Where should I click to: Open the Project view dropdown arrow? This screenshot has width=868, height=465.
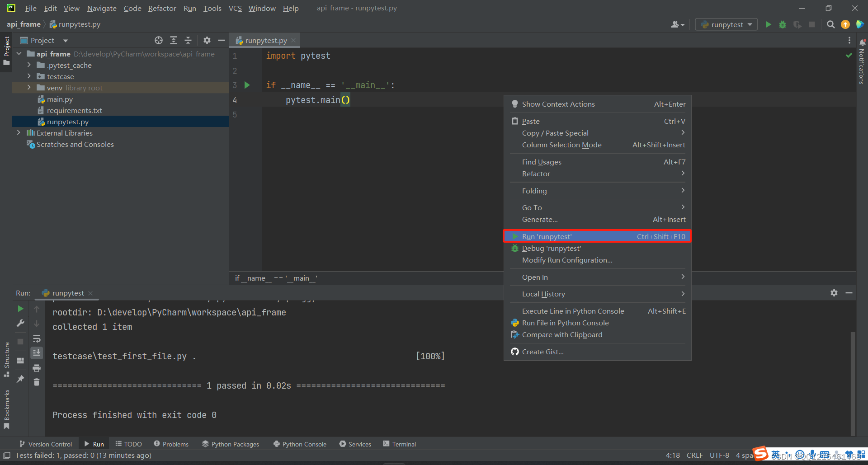[66, 41]
